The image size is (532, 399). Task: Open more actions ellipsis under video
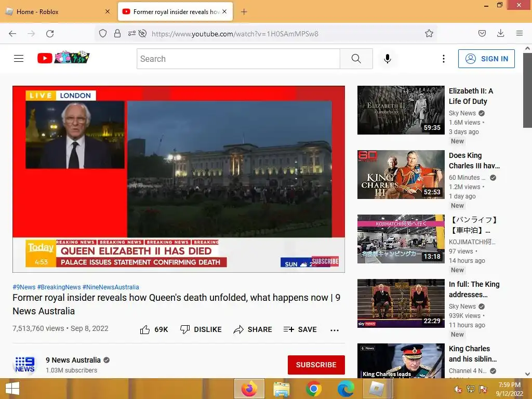click(335, 330)
